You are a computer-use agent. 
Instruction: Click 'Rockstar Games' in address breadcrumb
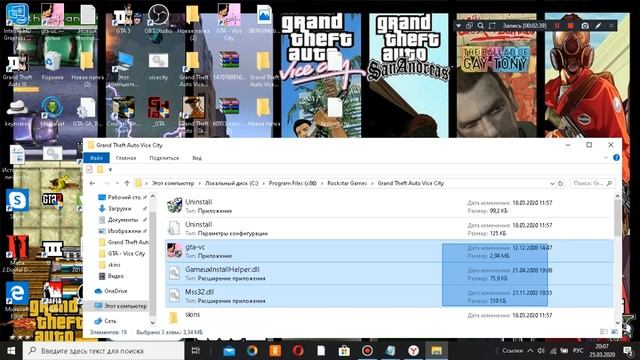coord(347,183)
